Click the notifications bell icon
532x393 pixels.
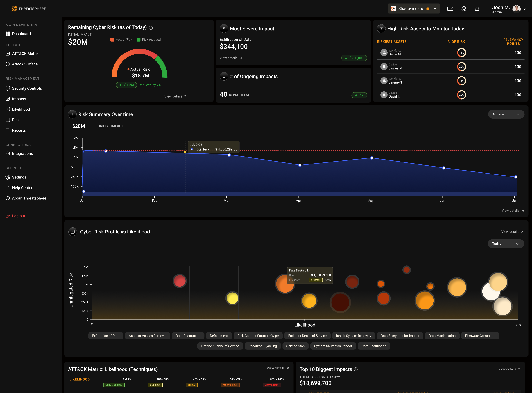coord(477,9)
